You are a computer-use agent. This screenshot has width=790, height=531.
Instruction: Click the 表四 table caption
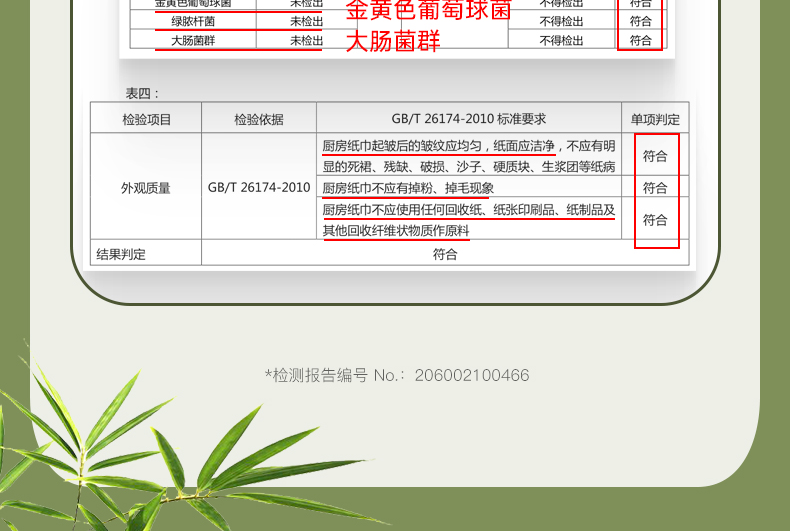[142, 93]
